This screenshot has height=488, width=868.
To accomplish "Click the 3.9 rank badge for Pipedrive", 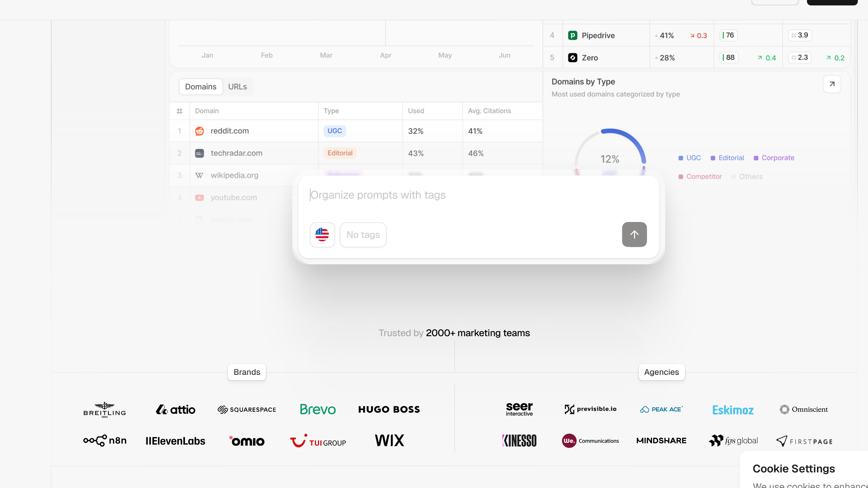I will (x=800, y=35).
